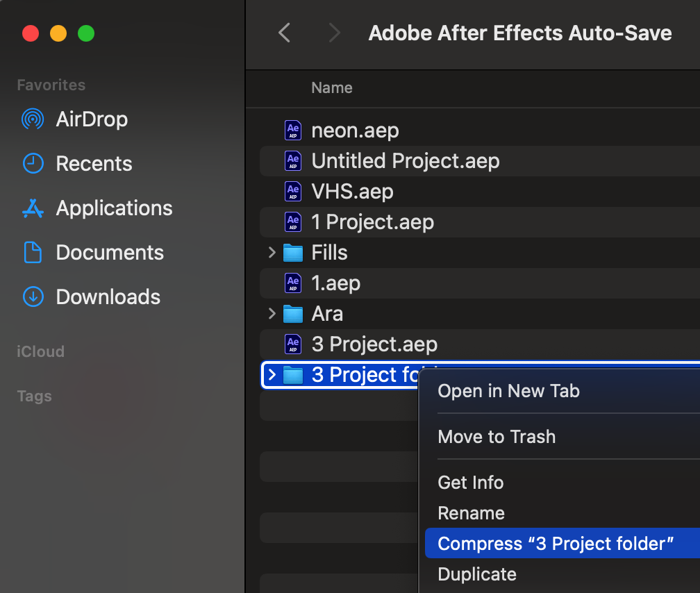Screen dimensions: 700x593
Task: Click the AirDrop icon in sidebar
Action: [x=33, y=119]
